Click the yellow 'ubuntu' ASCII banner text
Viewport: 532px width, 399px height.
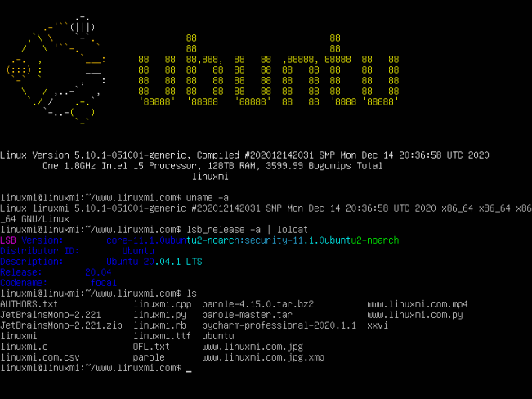pyautogui.click(x=268, y=70)
